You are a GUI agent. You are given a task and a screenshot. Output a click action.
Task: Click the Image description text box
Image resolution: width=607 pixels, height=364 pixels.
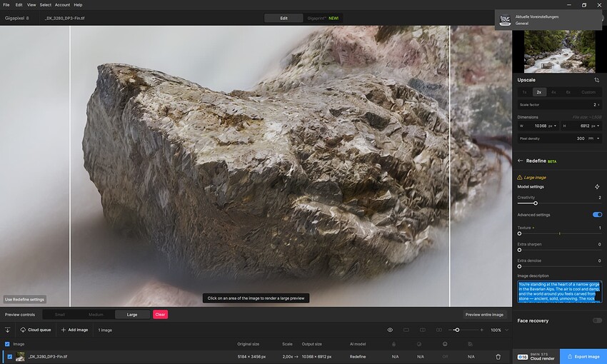(x=559, y=291)
